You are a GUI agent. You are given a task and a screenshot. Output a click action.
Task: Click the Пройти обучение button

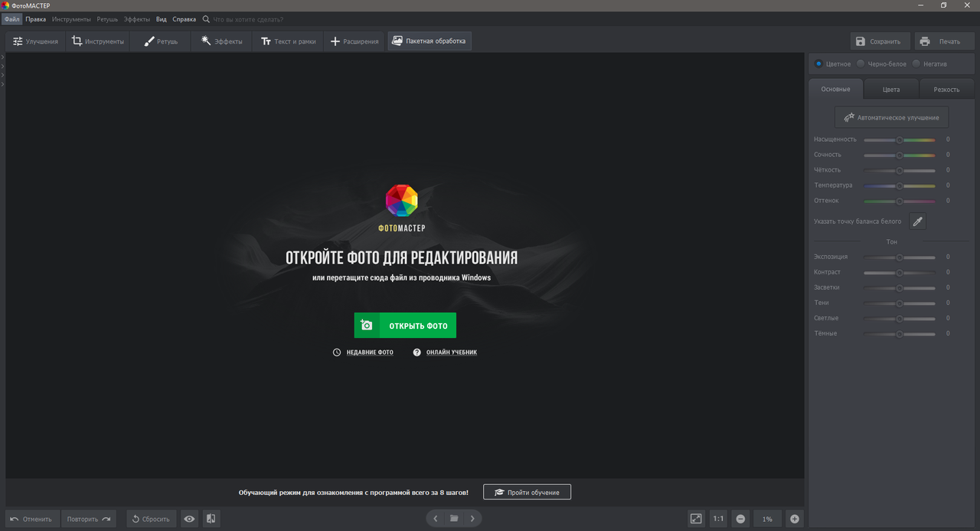tap(527, 492)
